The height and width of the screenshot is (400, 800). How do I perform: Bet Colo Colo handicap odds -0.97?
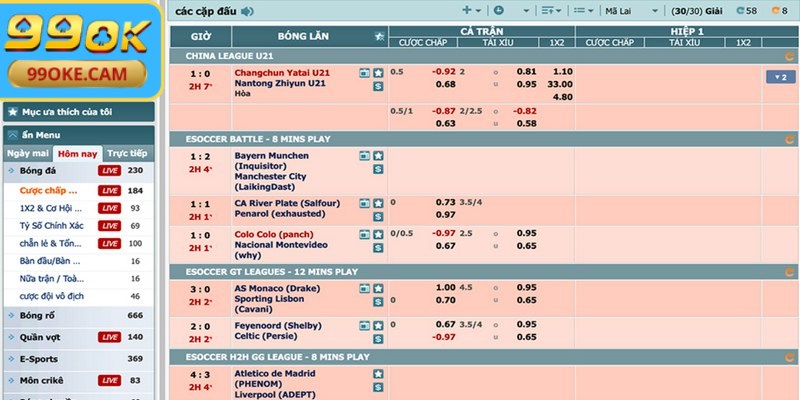click(x=443, y=234)
